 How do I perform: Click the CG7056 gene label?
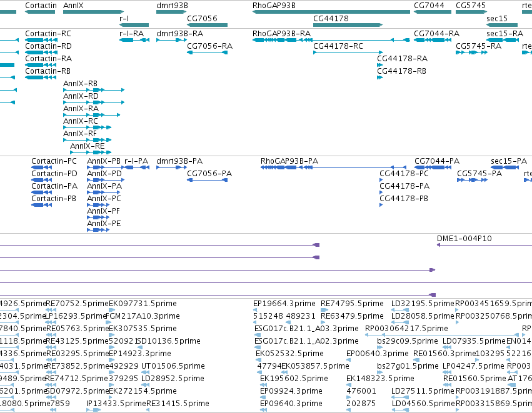tap(202, 18)
